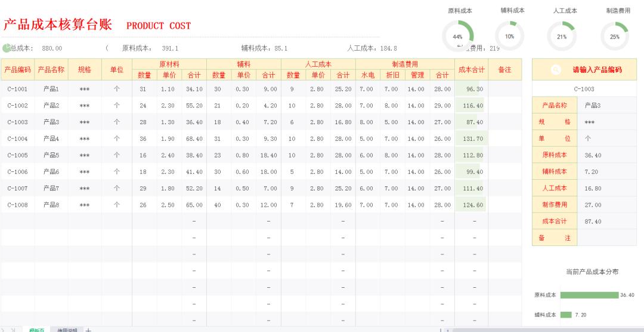Select the 模板页 sheet tab
The height and width of the screenshot is (332, 644).
click(x=37, y=330)
